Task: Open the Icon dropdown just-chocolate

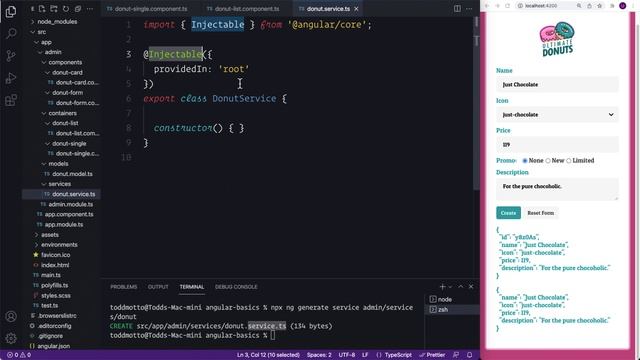Action: point(557,115)
